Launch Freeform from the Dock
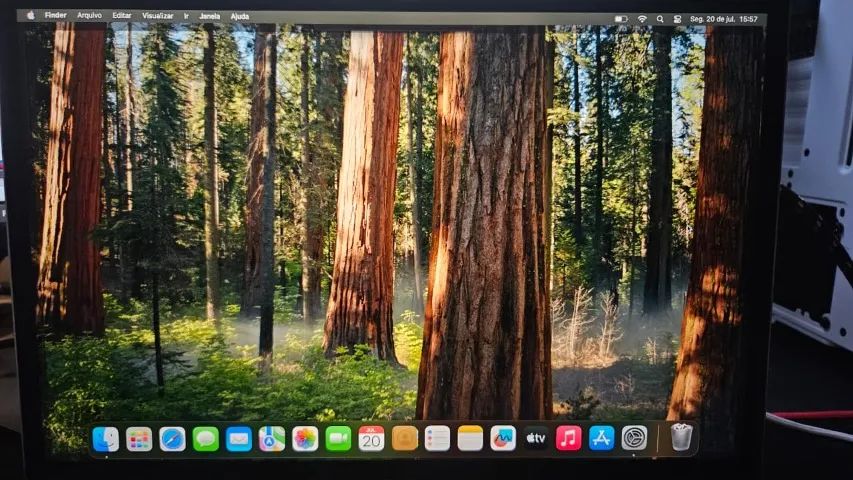The image size is (853, 480). (x=503, y=439)
